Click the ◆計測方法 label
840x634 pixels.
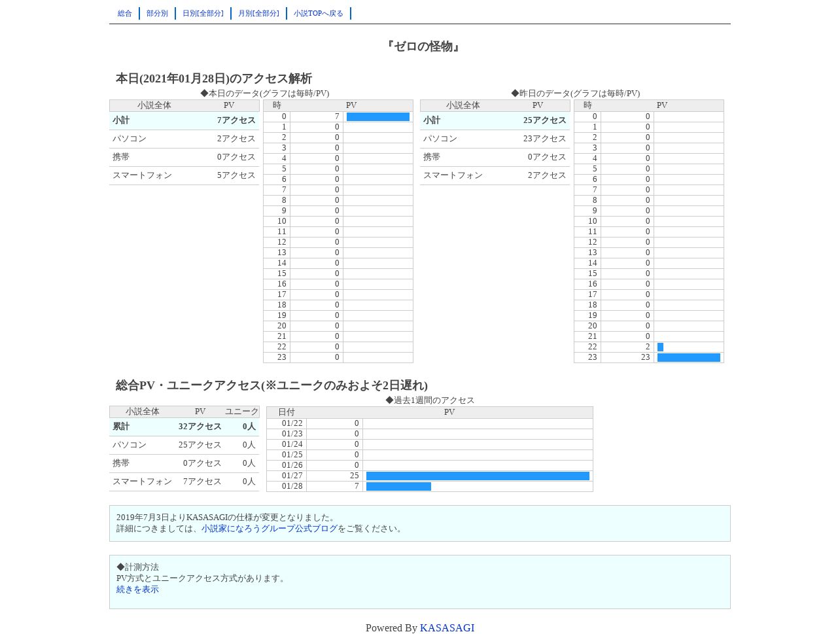point(137,567)
